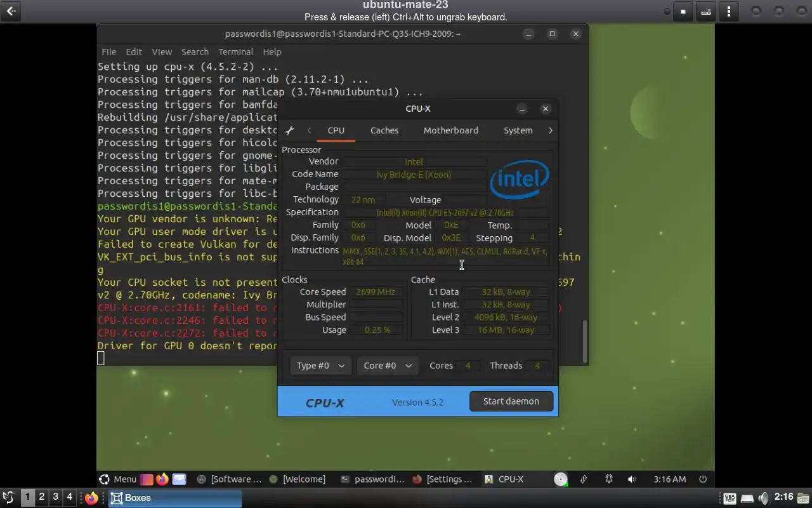Open Boxes keyboard shortcuts button
Image resolution: width=812 pixels, height=508 pixels.
pos(705,11)
